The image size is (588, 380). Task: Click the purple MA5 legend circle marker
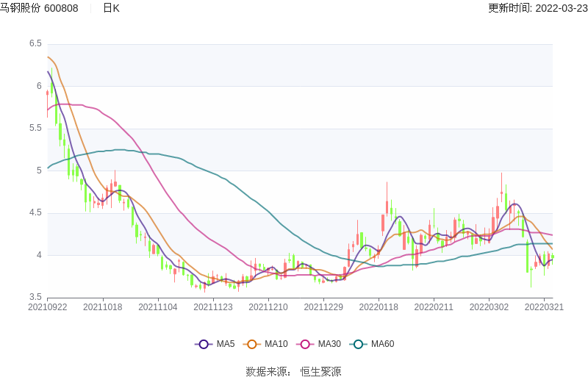203,344
